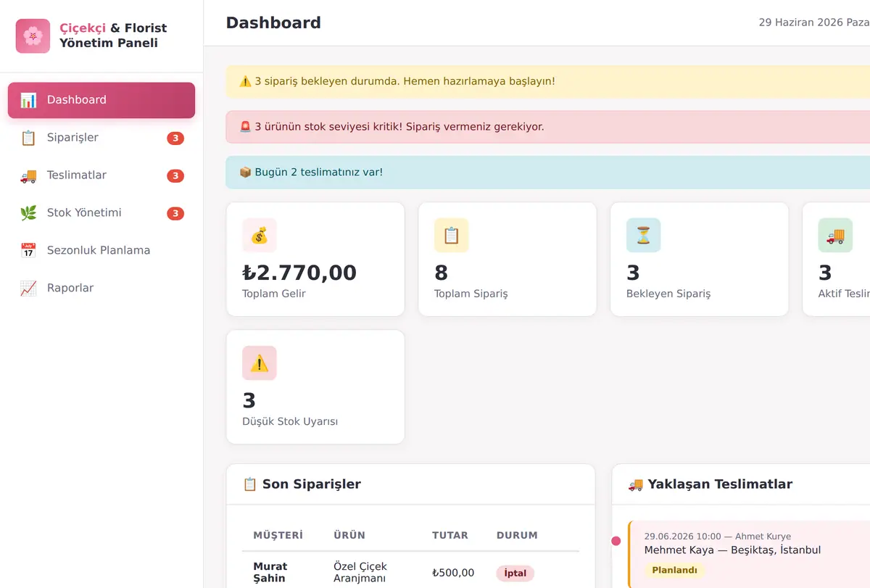Click the red 3 badge next to Siparişler
This screenshot has width=870, height=588.
175,138
